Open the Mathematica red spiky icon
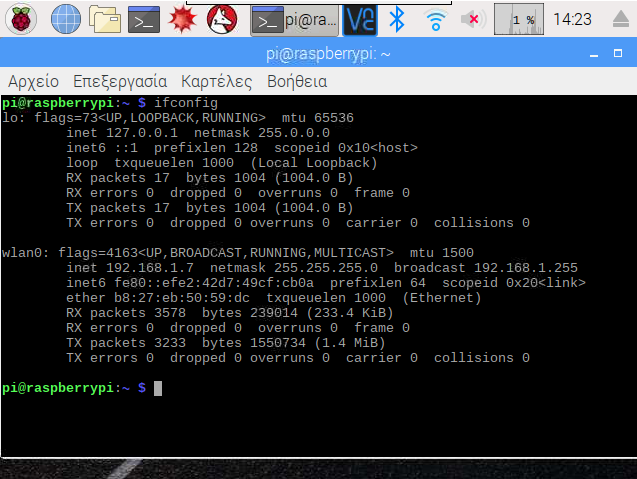 tap(182, 19)
